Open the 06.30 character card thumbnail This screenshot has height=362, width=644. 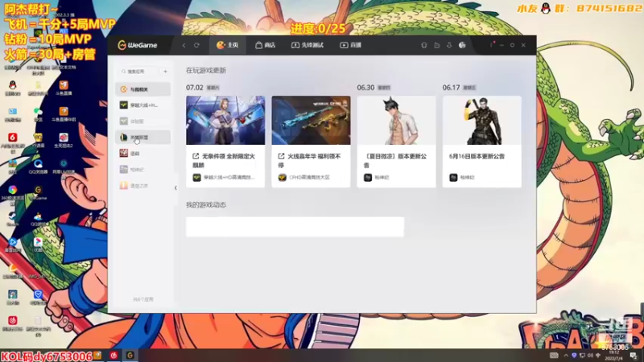point(396,120)
